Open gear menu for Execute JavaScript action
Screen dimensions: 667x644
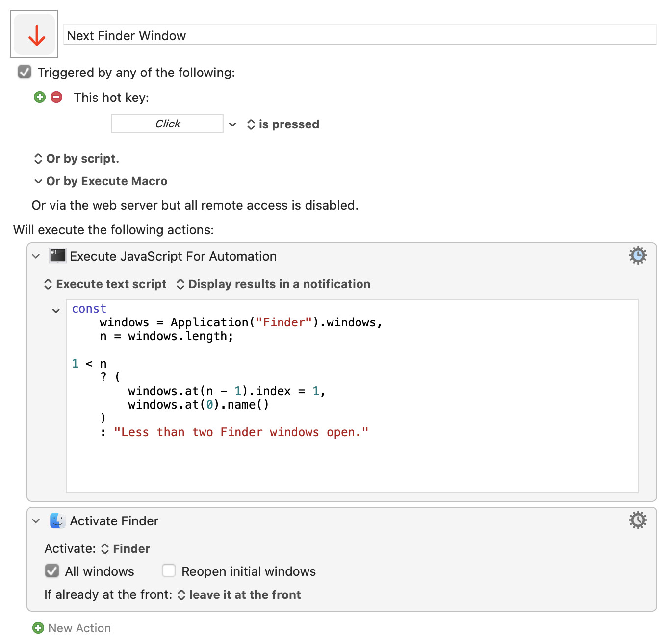click(x=638, y=255)
